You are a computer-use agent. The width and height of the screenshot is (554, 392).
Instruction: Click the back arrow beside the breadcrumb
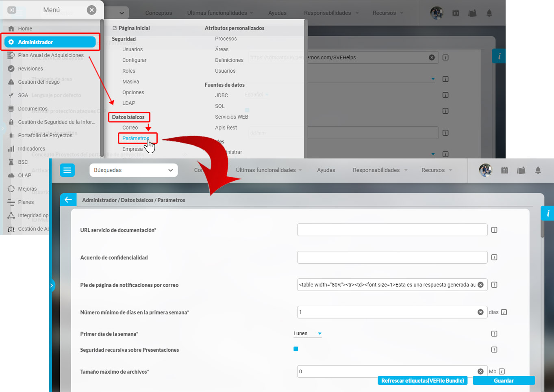coord(68,200)
